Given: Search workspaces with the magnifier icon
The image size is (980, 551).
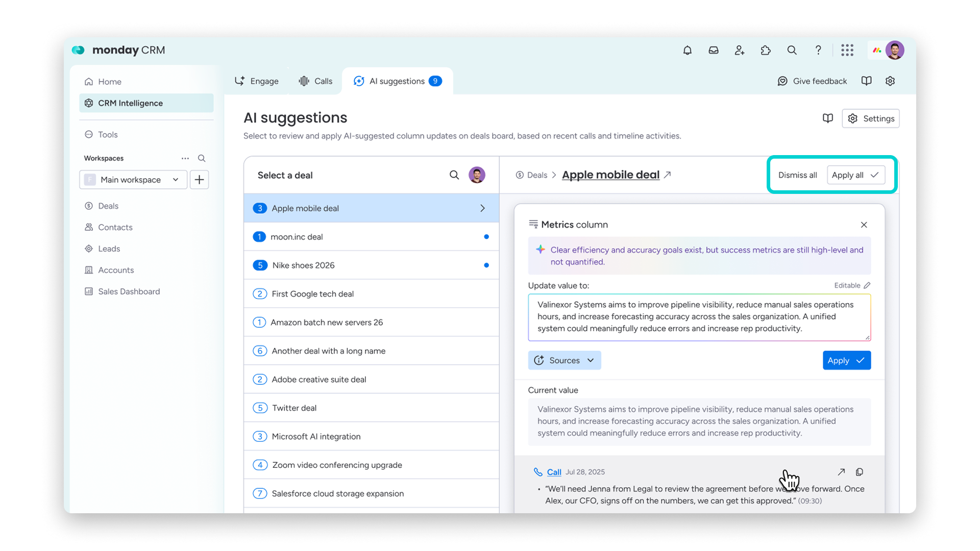Looking at the screenshot, I should pos(202,158).
